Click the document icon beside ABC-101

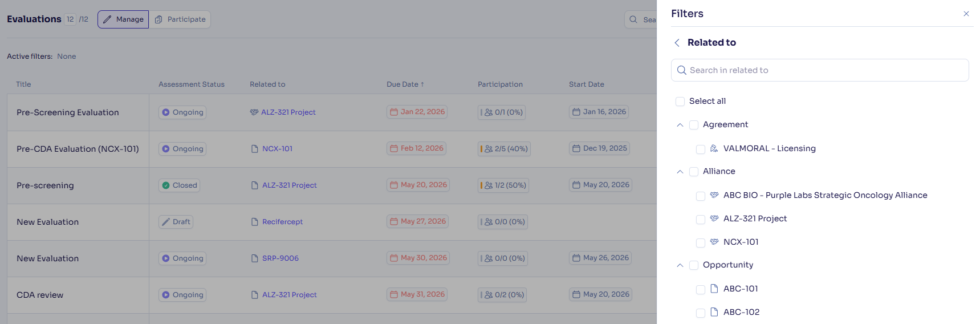[x=714, y=289]
